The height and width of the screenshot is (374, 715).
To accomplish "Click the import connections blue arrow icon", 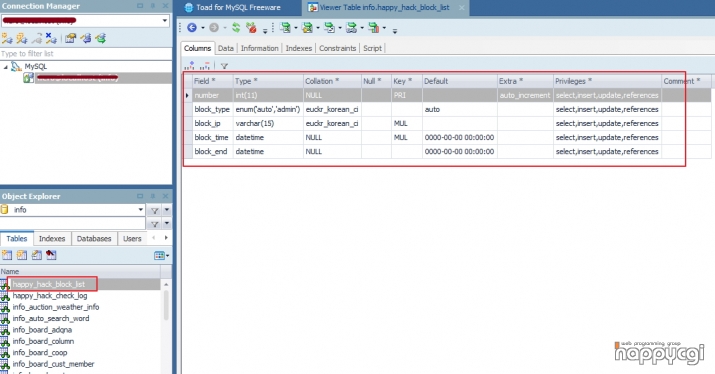I will [x=86, y=39].
